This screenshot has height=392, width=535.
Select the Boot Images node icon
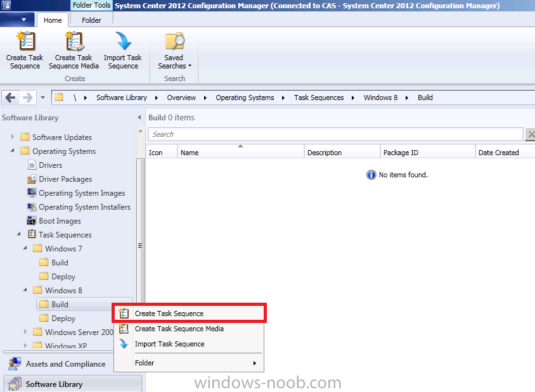(32, 221)
